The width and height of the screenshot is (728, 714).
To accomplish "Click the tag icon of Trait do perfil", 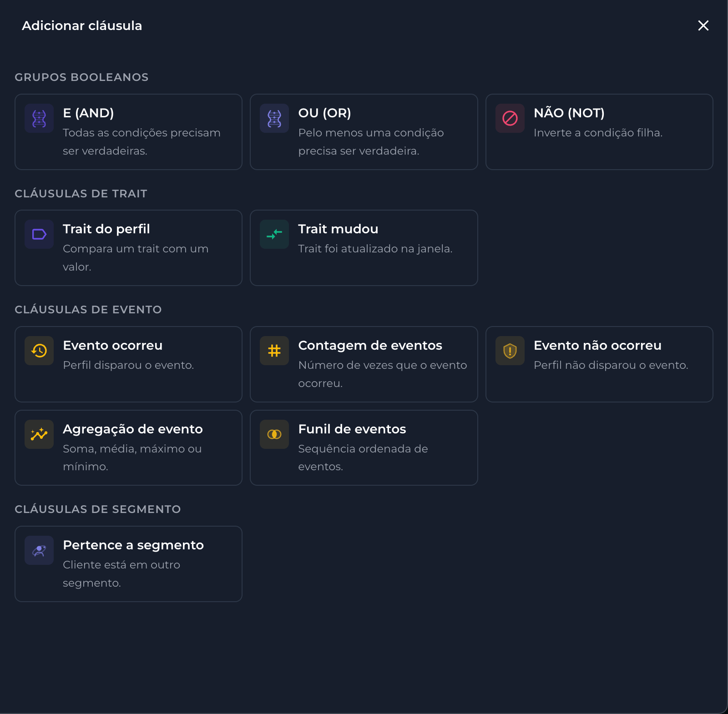I will [x=39, y=234].
